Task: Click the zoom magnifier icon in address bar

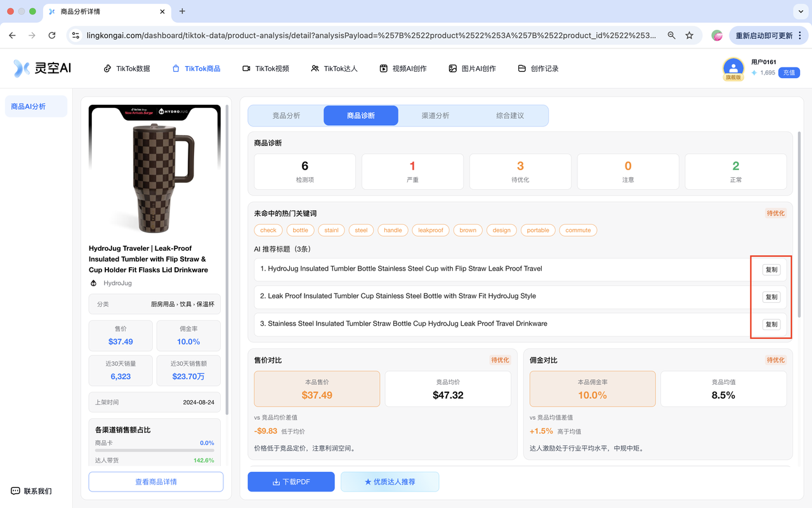Action: (x=671, y=36)
